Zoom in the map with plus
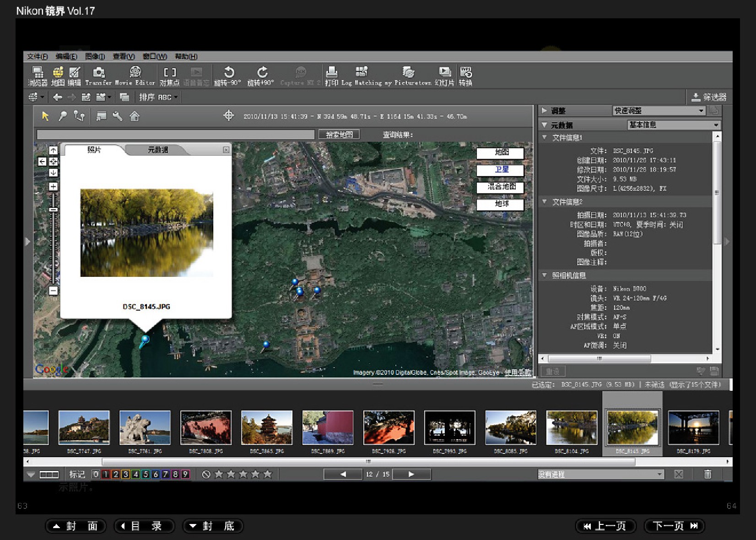Image resolution: width=756 pixels, height=540 pixels. pyautogui.click(x=53, y=187)
